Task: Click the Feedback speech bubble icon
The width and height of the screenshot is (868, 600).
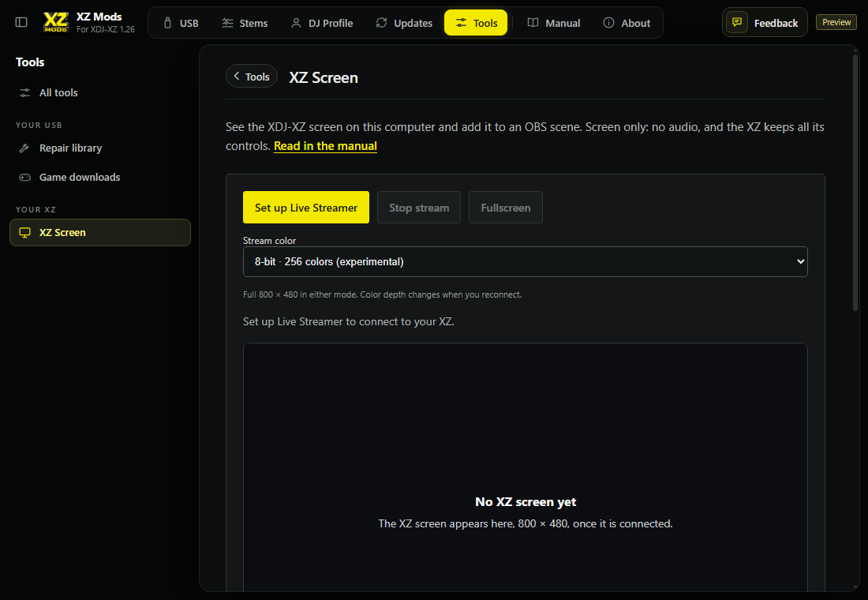Action: pos(737,22)
